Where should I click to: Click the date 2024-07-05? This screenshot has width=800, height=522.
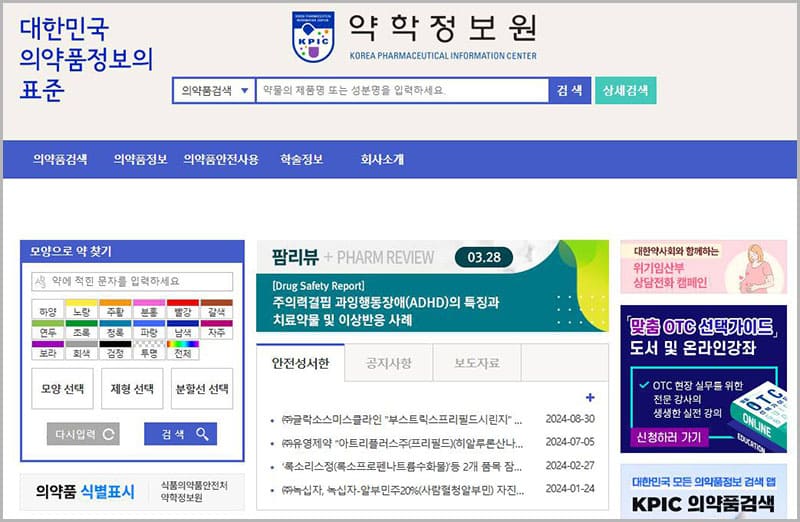[570, 442]
